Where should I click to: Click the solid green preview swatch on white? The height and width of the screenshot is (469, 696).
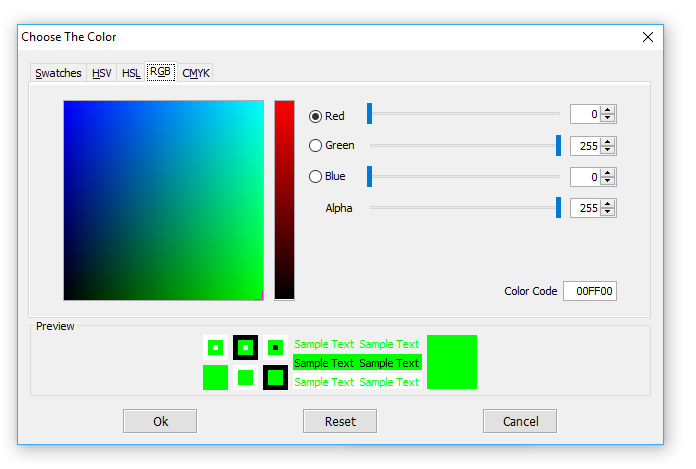click(x=245, y=378)
